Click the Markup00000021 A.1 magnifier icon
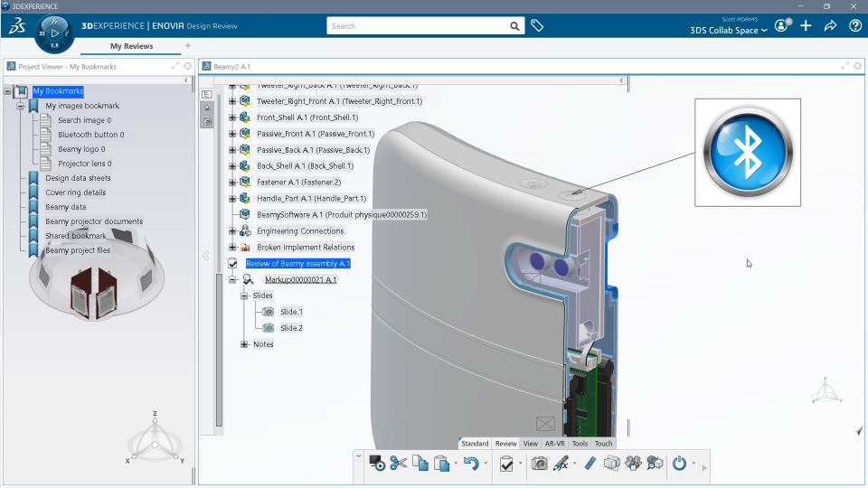Image resolution: width=868 pixels, height=488 pixels. pos(248,279)
